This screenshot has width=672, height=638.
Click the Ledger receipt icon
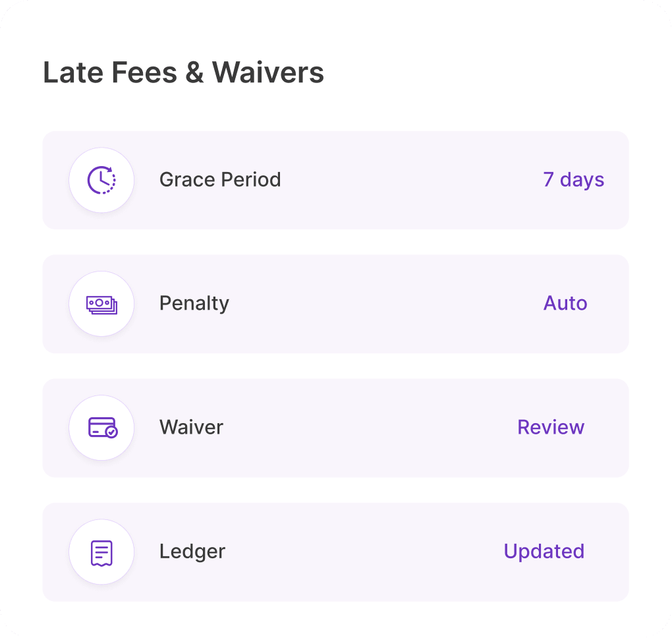(x=101, y=553)
